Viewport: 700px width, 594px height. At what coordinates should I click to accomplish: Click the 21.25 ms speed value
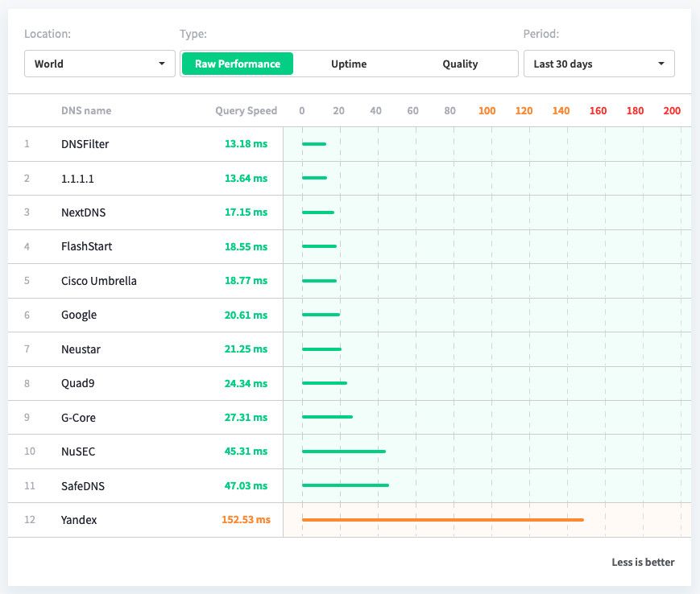coord(246,349)
